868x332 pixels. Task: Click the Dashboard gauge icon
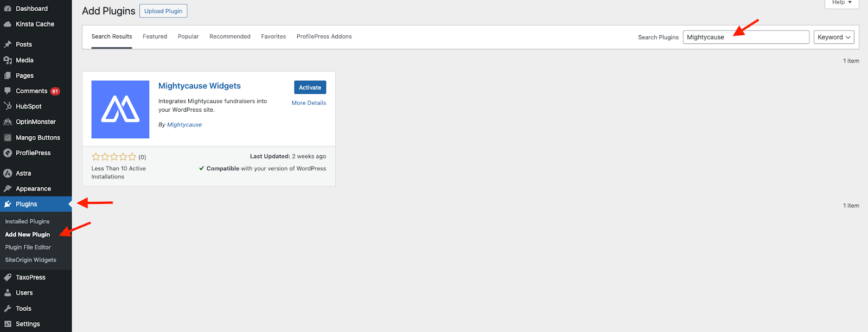click(8, 9)
